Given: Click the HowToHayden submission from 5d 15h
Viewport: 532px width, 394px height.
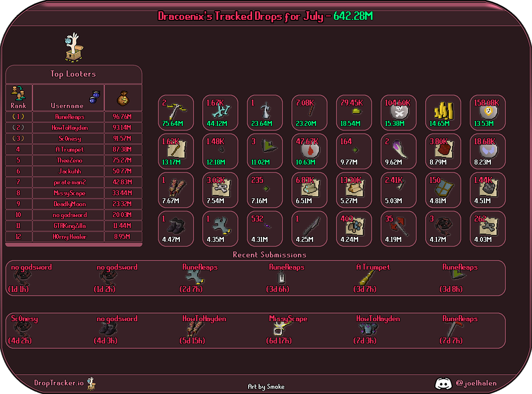Looking at the screenshot, I should [x=203, y=330].
